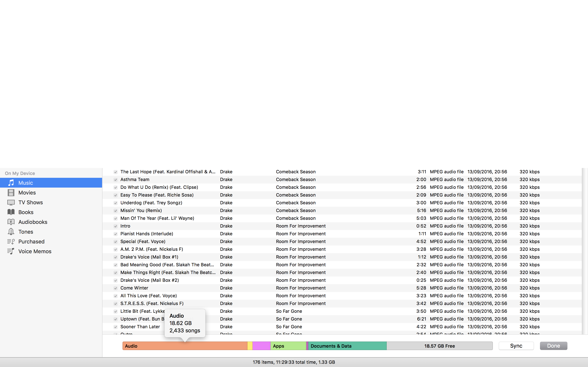588x367 pixels.
Task: Toggle checkbox for Come Winter
Action: 116,288
